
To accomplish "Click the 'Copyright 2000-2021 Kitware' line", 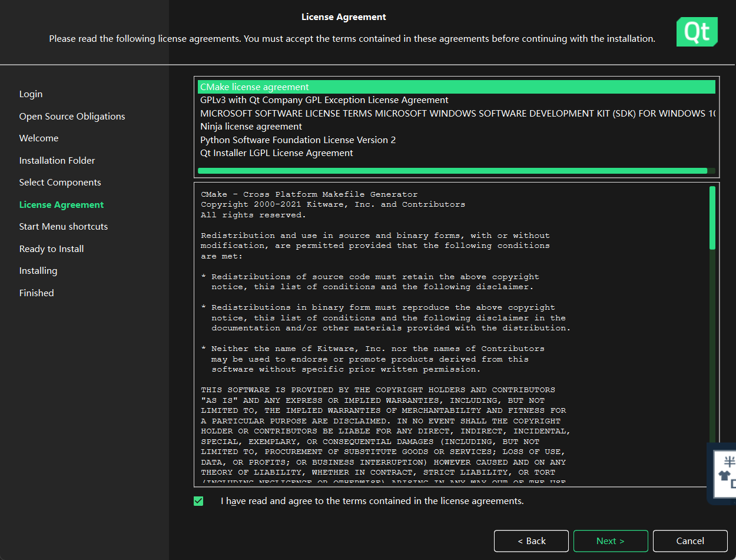I will 333,204.
